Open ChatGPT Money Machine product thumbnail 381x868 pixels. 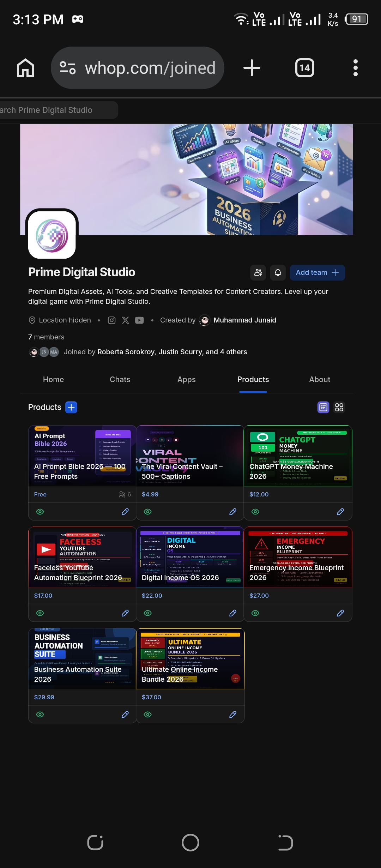pyautogui.click(x=298, y=456)
